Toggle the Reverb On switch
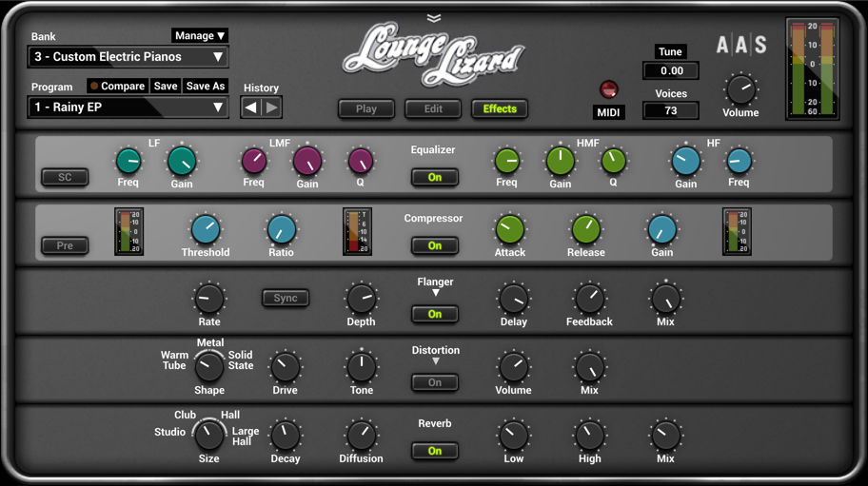 click(435, 451)
